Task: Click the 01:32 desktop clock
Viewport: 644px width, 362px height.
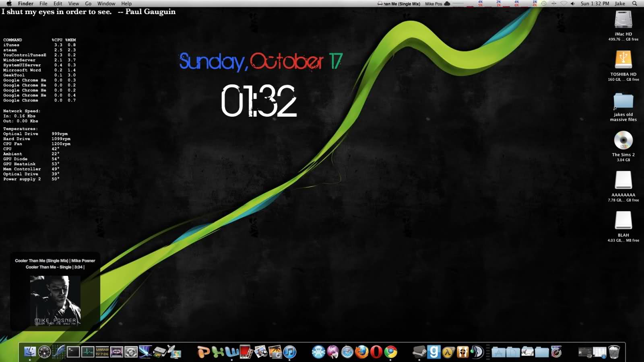Action: pos(259,101)
